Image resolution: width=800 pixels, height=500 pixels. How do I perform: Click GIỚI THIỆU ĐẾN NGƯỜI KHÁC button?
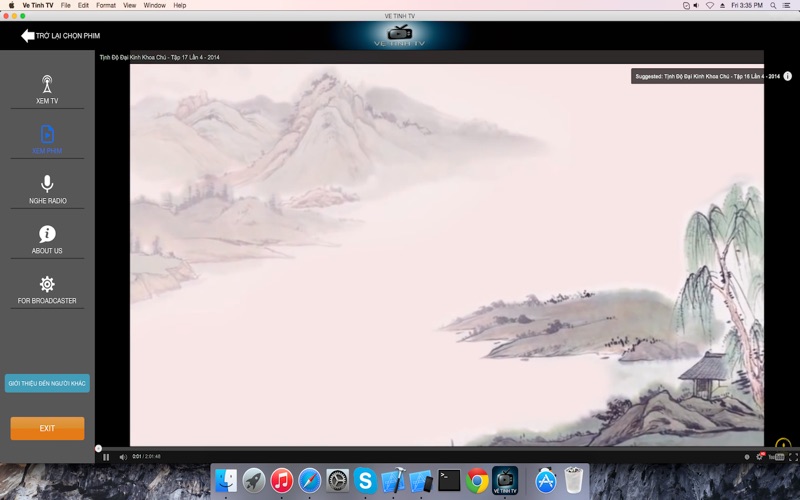[x=47, y=383]
